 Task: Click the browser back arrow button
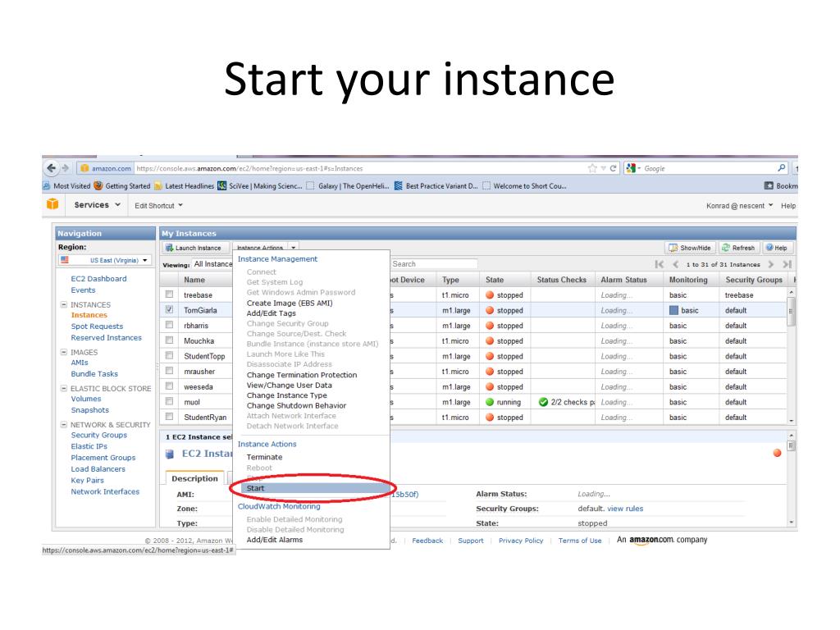(52, 167)
